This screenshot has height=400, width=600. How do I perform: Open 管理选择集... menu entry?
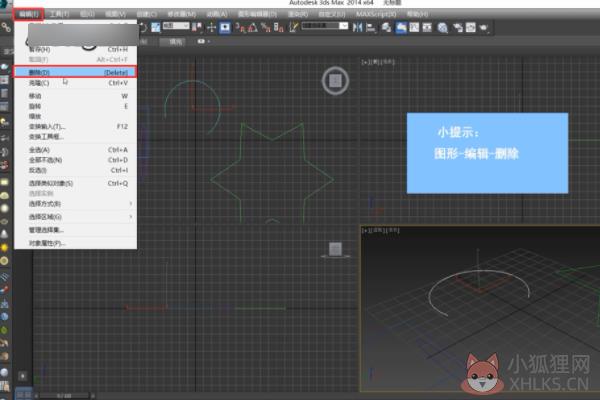pos(75,230)
